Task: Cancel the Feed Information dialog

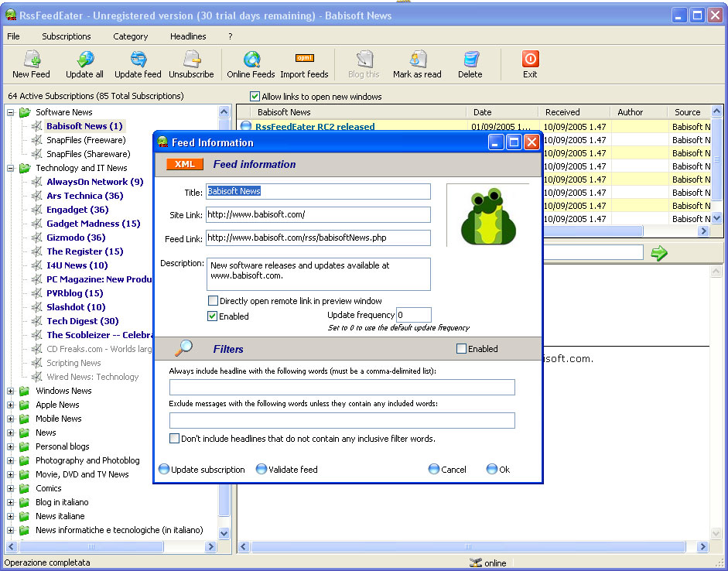Action: (448, 470)
